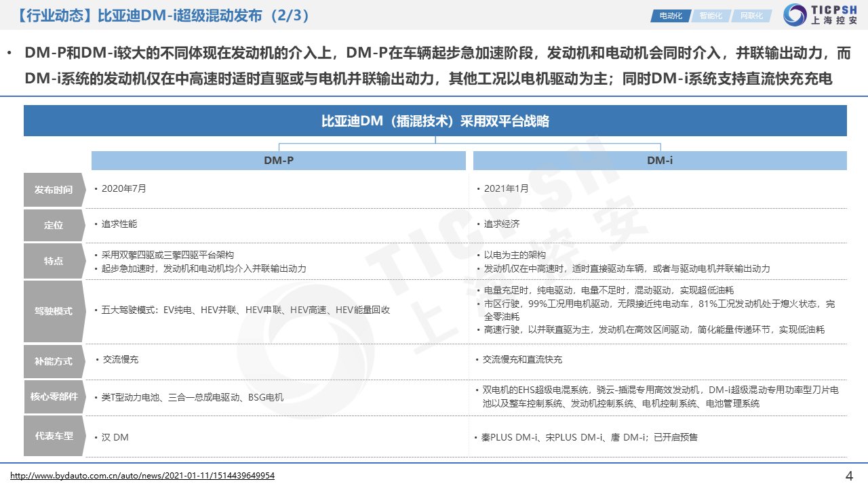Click the 代表车型 row label
Image resolution: width=868 pixels, height=488 pixels.
pos(54,436)
